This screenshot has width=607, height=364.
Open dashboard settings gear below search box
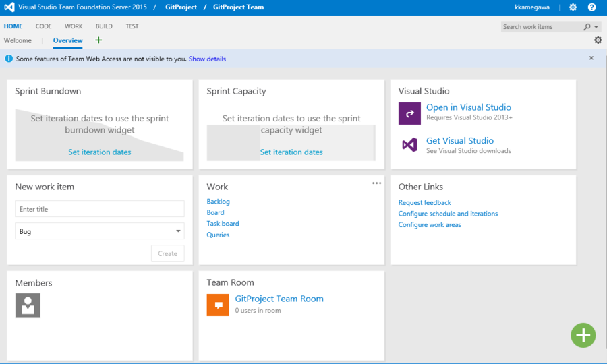tap(598, 40)
